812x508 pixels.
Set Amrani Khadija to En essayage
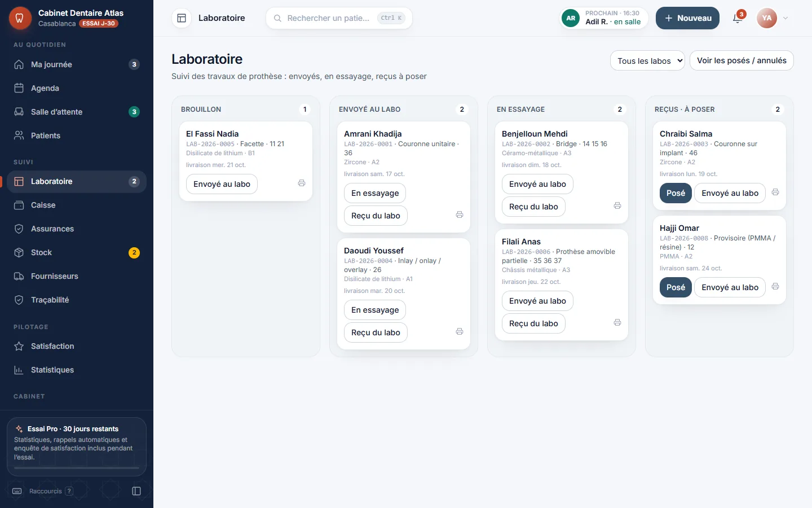[375, 193]
